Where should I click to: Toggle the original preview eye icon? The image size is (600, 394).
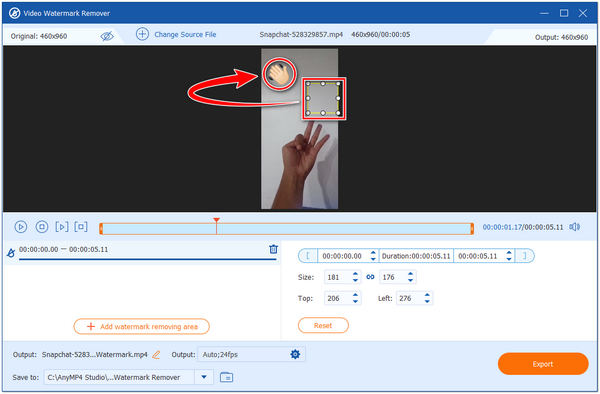tap(107, 36)
